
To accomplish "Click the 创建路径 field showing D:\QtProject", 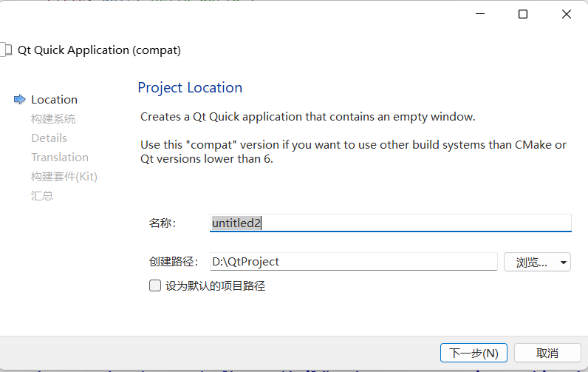I will [x=354, y=262].
